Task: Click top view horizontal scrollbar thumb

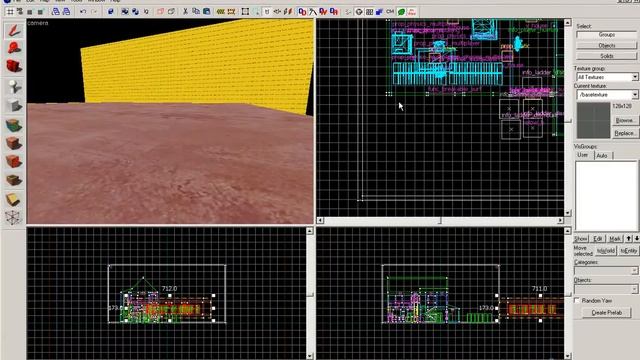Action: (x=440, y=221)
